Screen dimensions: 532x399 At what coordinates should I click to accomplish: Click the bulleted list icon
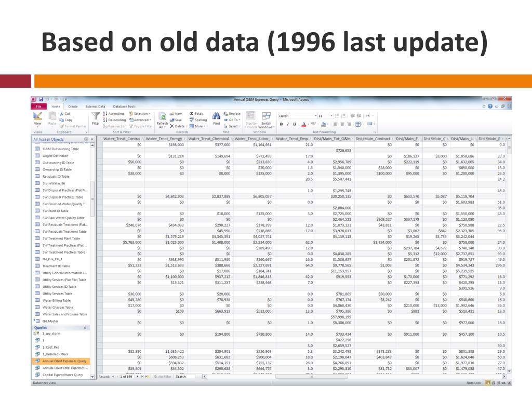337,116
